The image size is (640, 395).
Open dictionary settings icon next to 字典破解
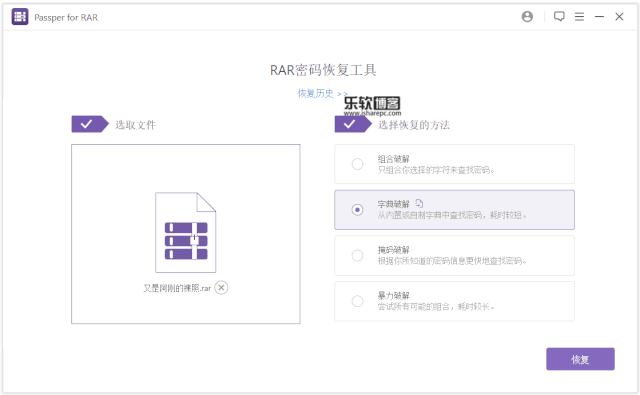(x=419, y=203)
